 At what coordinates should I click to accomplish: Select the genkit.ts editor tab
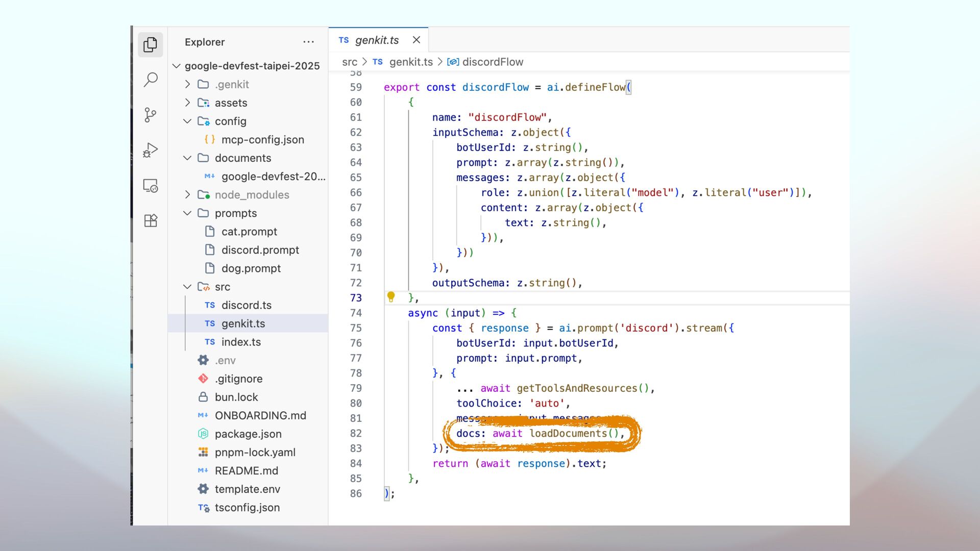[x=376, y=40]
